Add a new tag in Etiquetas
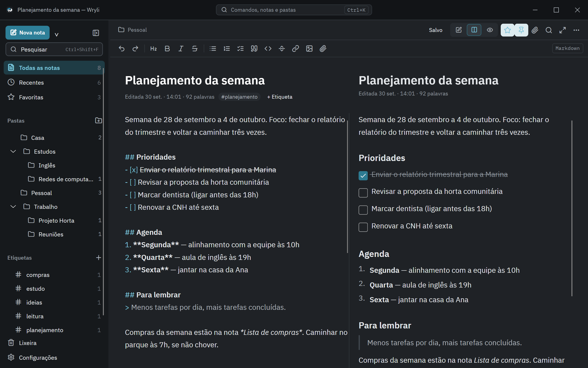 click(x=98, y=258)
